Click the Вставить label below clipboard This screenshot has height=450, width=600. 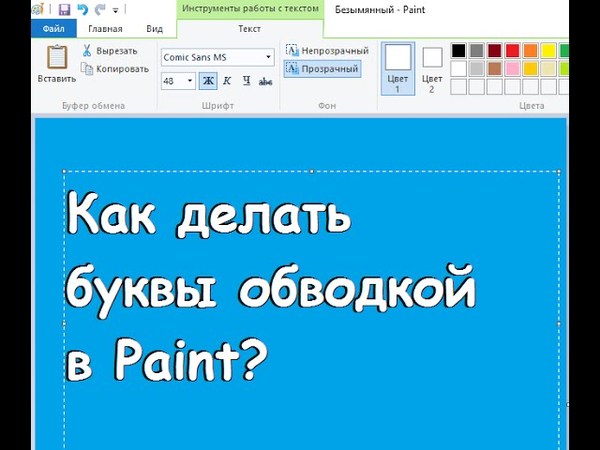[57, 79]
